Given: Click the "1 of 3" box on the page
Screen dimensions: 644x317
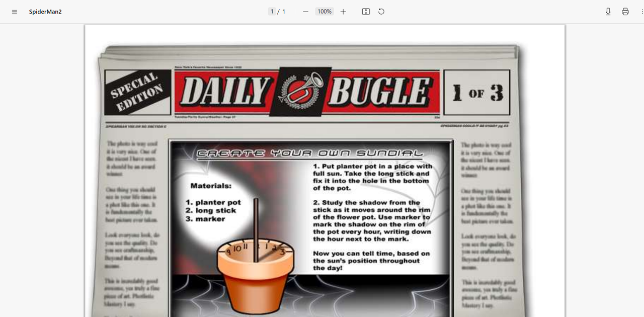Looking at the screenshot, I should pyautogui.click(x=477, y=93).
